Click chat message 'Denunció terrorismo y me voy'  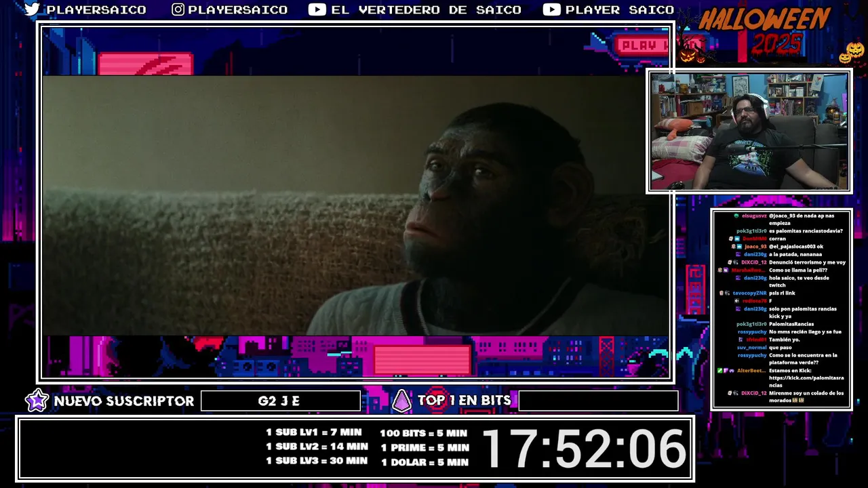pyautogui.click(x=807, y=262)
